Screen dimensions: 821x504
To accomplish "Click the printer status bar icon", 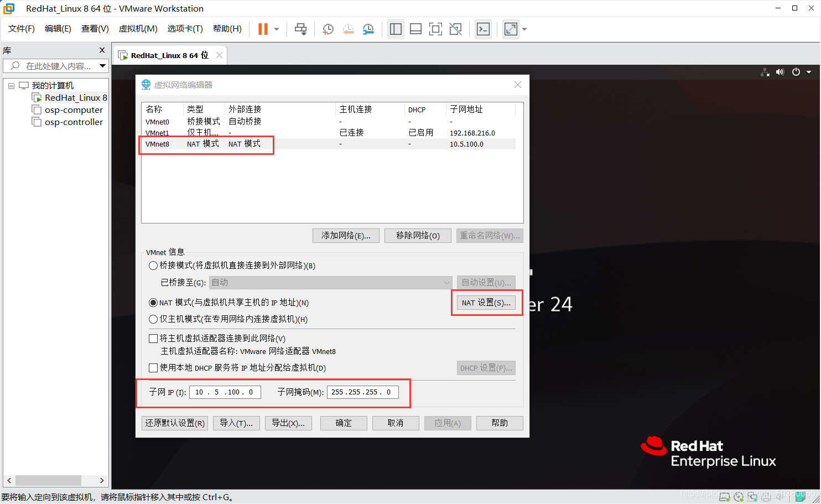I will click(x=766, y=496).
